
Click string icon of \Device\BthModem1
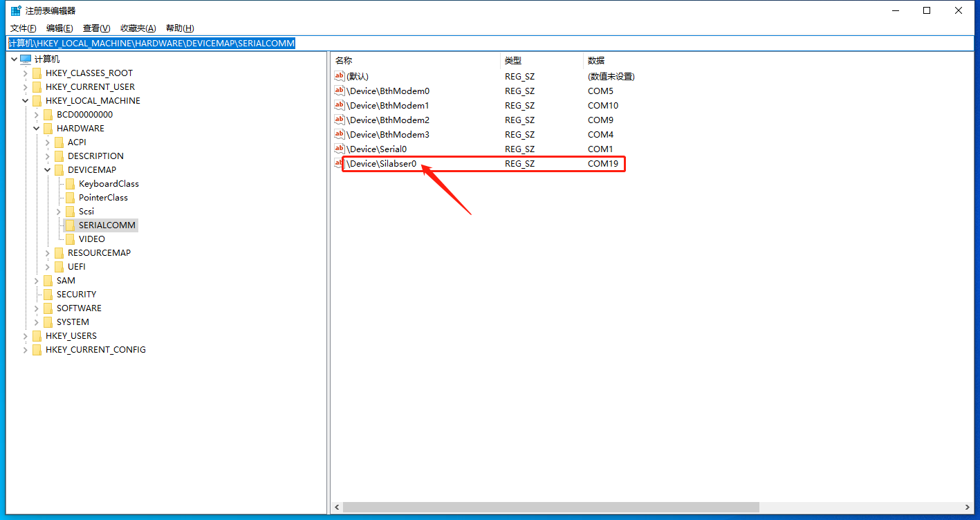pyautogui.click(x=340, y=105)
